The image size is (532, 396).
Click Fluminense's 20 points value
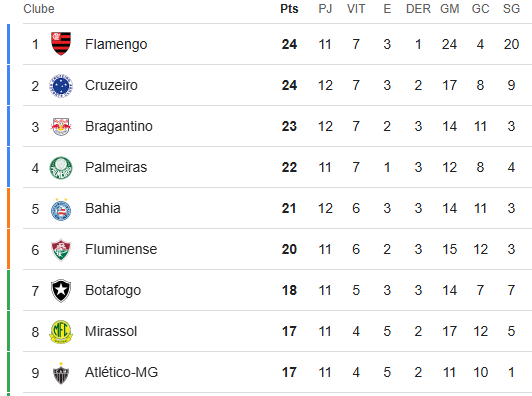[289, 249]
